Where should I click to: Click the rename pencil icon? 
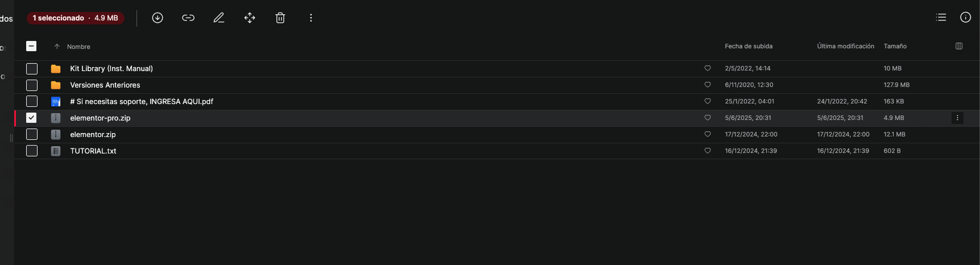pos(219,18)
